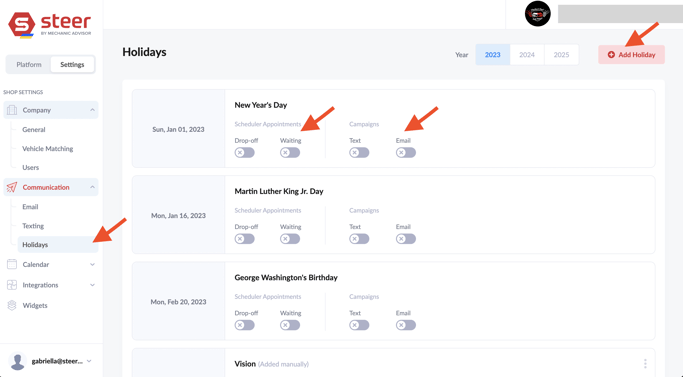Click the Communication paper plane icon
The image size is (683, 377).
coord(12,187)
